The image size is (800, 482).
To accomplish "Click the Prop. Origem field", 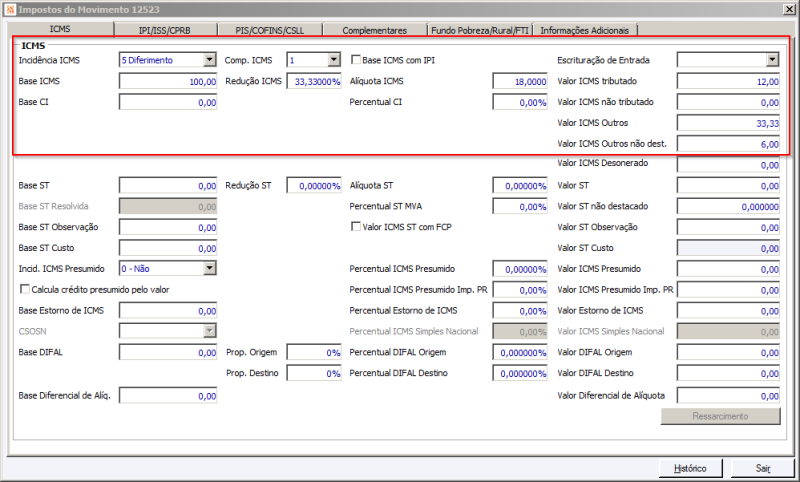I will pyautogui.click(x=314, y=352).
